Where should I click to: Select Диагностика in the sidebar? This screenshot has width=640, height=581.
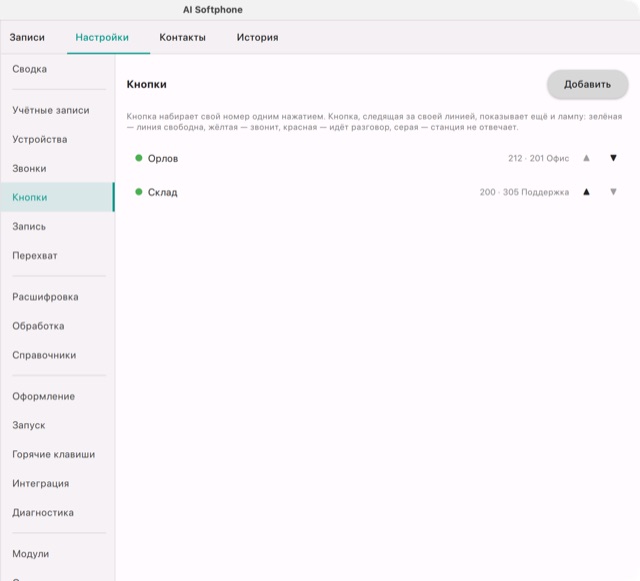pos(57,512)
